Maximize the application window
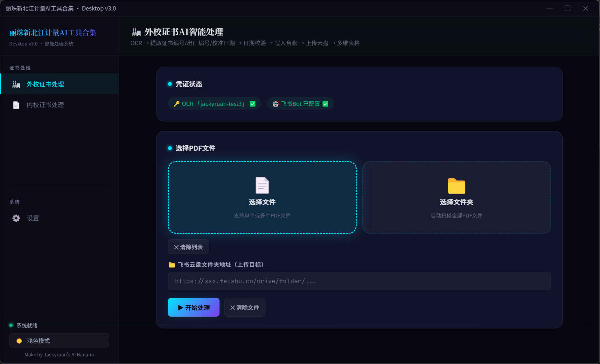The width and height of the screenshot is (600, 364). 568,8
